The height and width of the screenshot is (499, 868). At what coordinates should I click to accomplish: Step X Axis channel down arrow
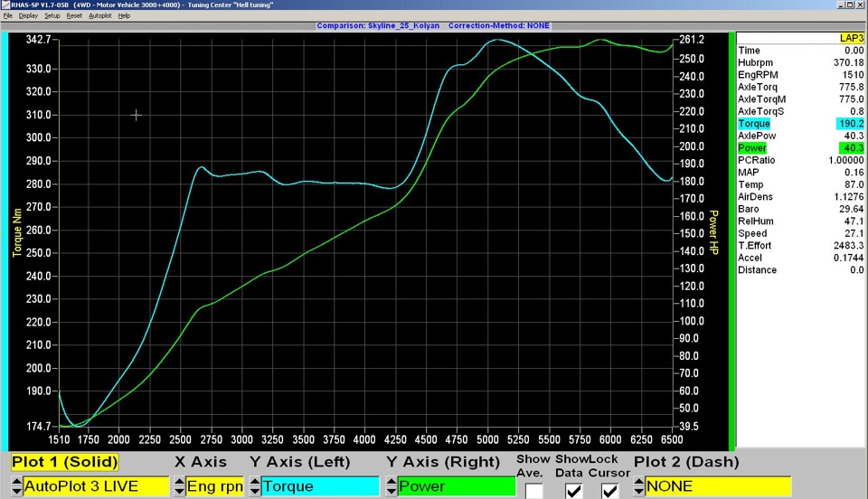pyautogui.click(x=179, y=491)
